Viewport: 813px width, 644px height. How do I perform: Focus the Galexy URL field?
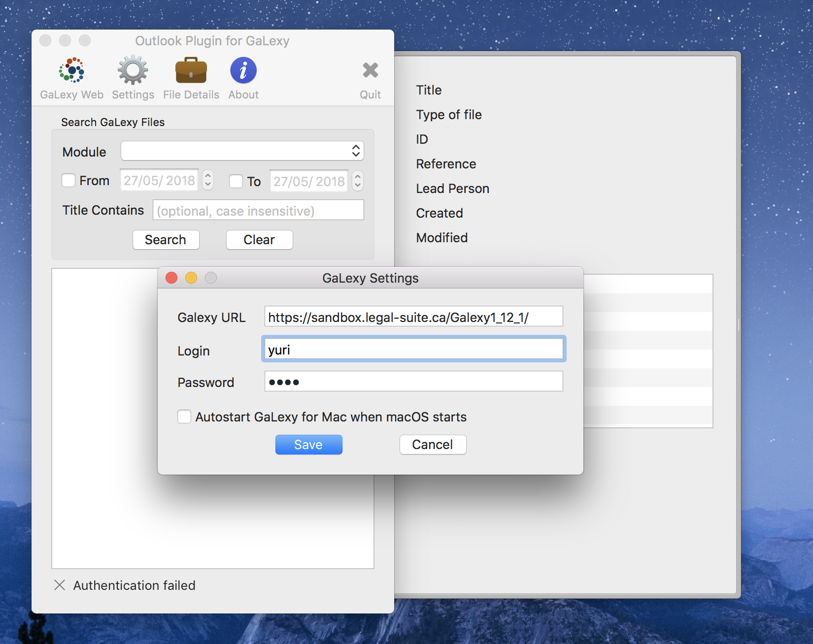pyautogui.click(x=414, y=317)
